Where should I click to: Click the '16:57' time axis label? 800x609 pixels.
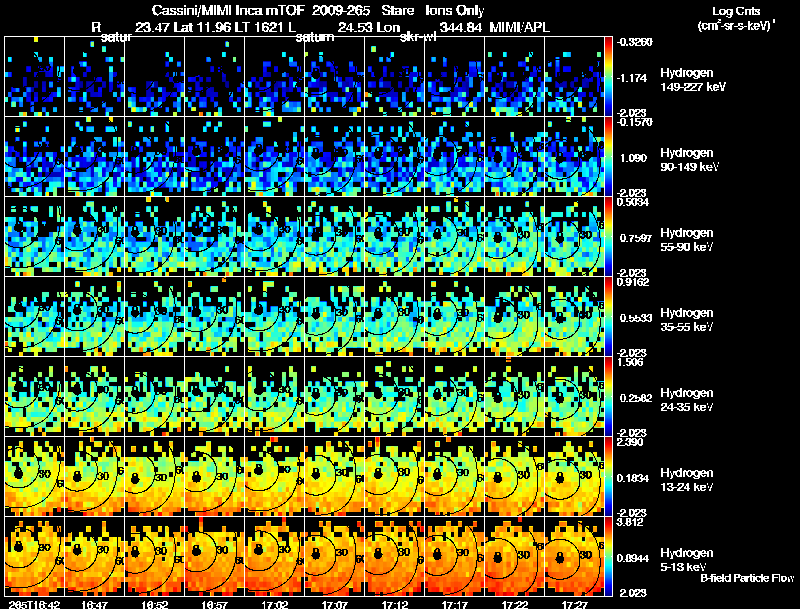(x=214, y=604)
